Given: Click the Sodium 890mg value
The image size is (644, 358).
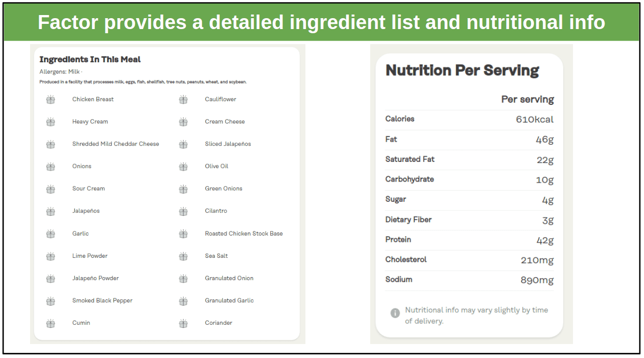Looking at the screenshot, I should click(537, 280).
